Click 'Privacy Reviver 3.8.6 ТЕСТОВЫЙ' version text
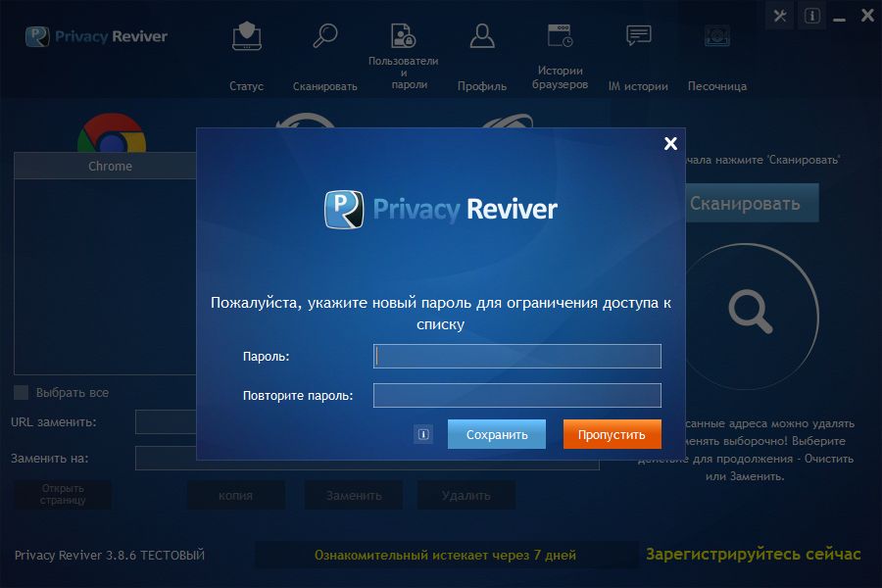Viewport: 882px width, 588px height. coord(110,555)
